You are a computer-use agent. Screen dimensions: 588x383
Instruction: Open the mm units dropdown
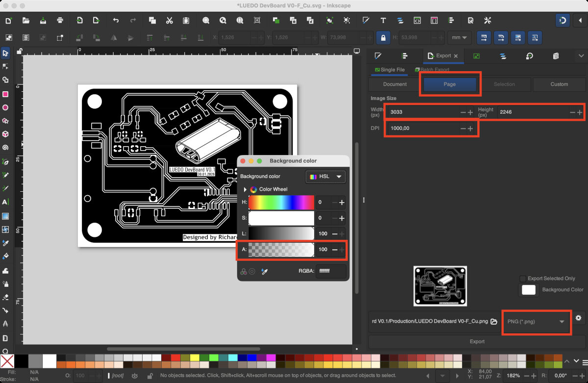pos(459,37)
